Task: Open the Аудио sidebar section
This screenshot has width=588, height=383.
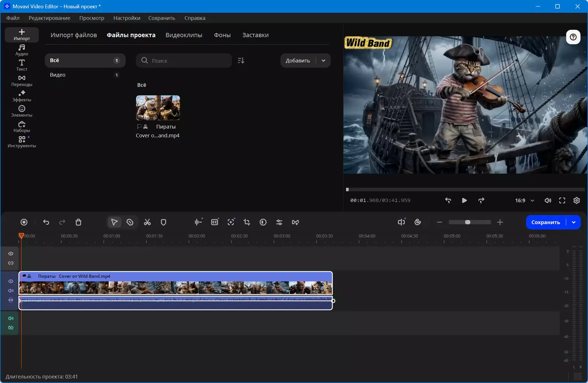Action: pos(22,50)
